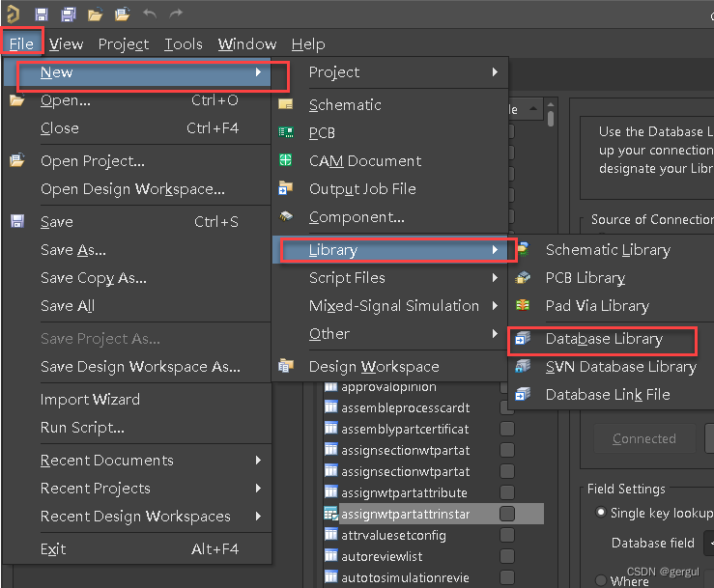Click the table icon beside autoreviewlist
The image size is (714, 588).
(331, 556)
